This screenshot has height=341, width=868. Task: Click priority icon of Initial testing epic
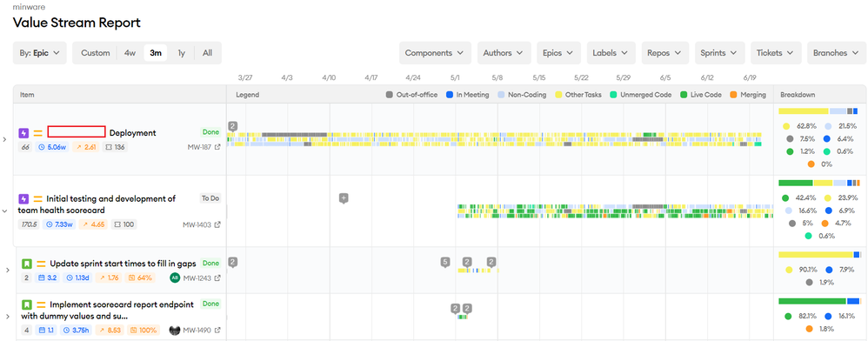pos(37,198)
